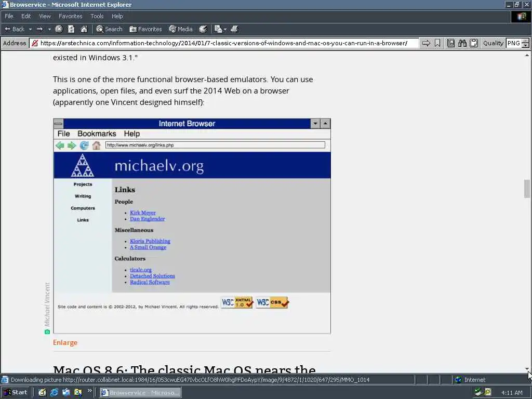Click the second system tray icon
Viewport: 532px width, 399px height.
pos(488,392)
